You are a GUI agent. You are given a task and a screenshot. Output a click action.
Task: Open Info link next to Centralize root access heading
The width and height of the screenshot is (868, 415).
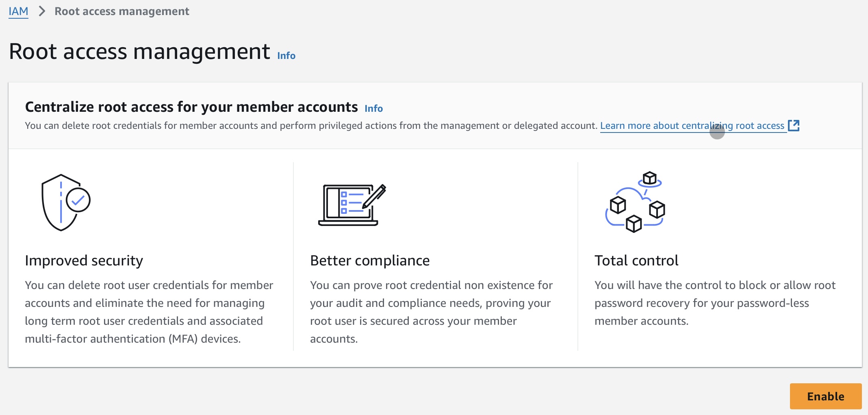point(373,109)
